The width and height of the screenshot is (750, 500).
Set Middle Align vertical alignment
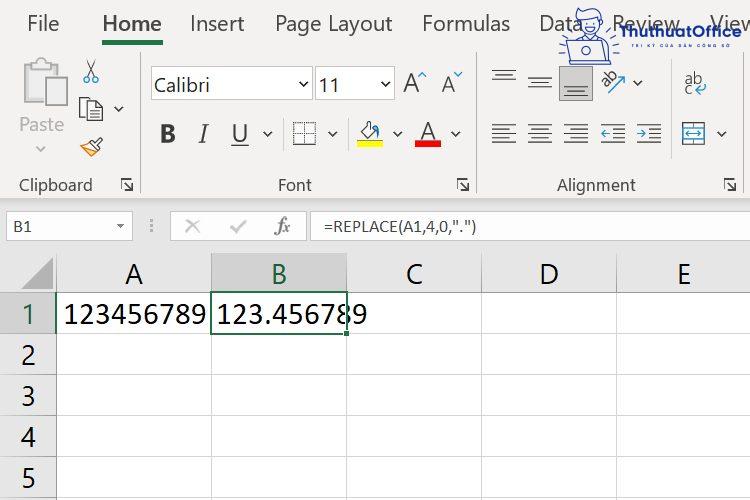click(x=540, y=83)
